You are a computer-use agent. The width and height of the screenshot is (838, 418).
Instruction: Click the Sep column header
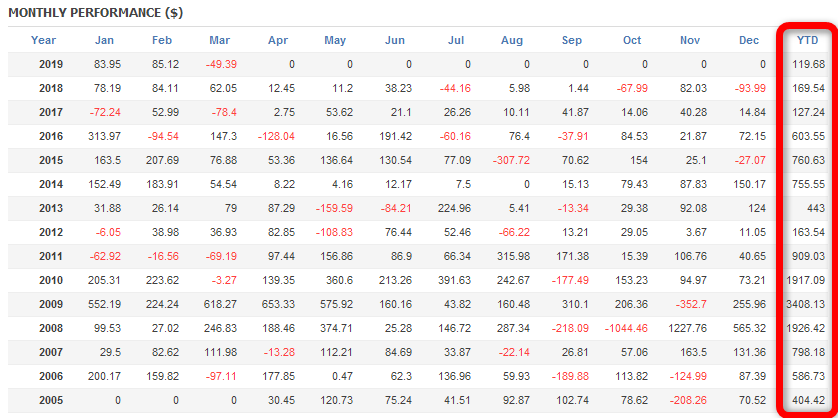572,40
